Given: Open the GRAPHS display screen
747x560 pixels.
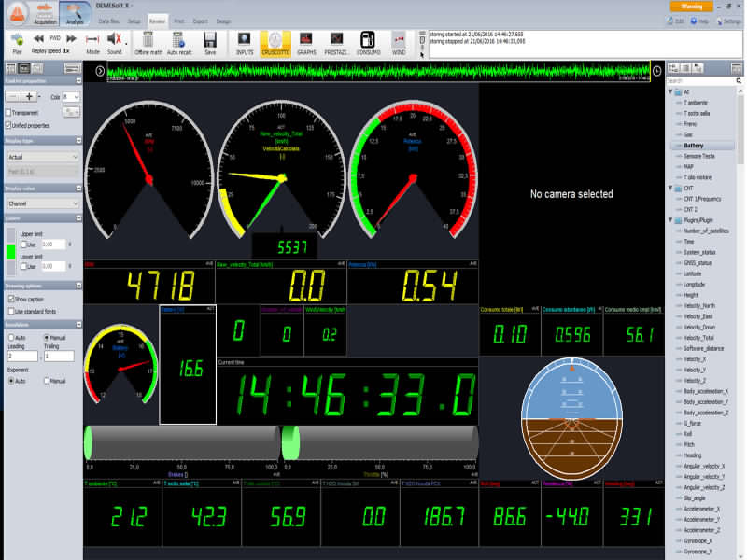Looking at the screenshot, I should click(x=306, y=42).
